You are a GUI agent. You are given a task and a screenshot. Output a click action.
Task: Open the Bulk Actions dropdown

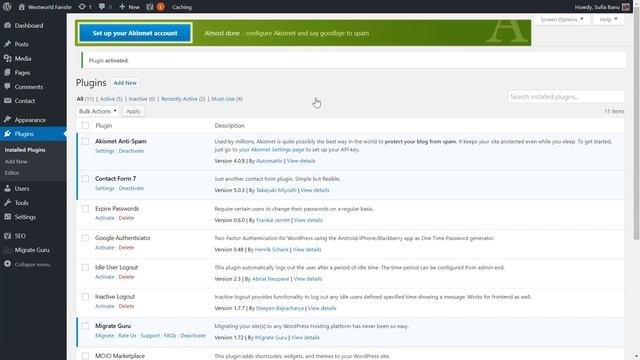98,111
